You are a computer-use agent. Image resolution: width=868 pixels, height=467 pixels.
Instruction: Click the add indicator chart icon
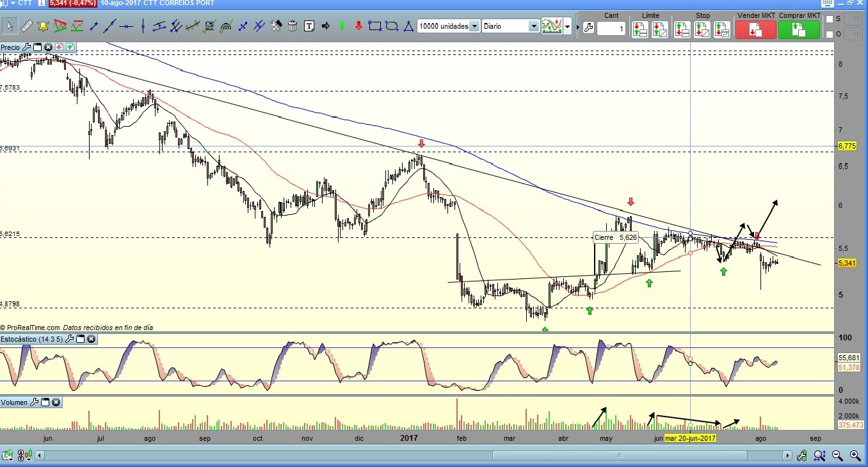[x=552, y=26]
